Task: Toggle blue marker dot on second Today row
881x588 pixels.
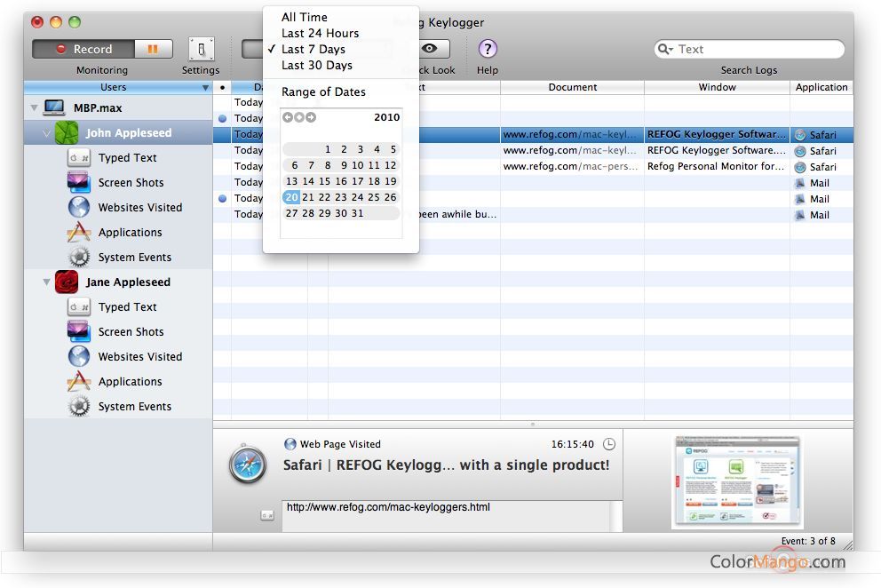Action: [x=223, y=118]
